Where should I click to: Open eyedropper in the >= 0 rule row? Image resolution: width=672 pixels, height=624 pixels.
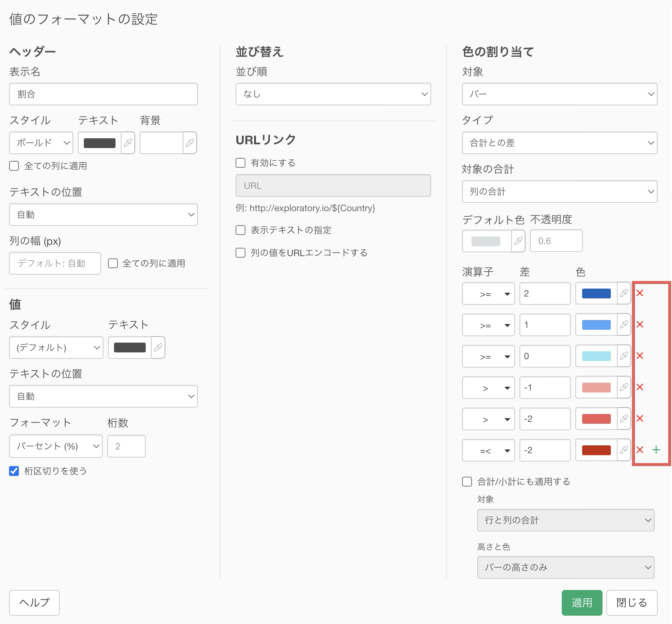pos(624,356)
